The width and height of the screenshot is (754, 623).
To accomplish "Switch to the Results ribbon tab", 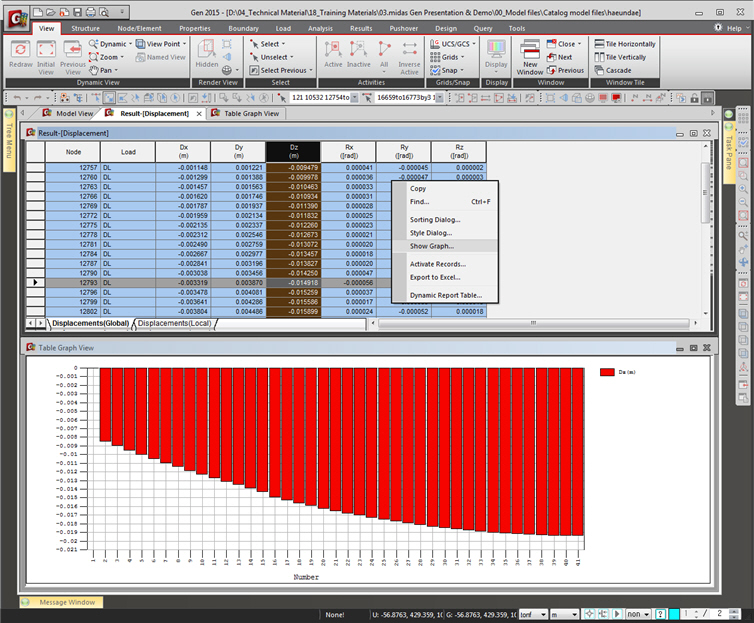I will 360,28.
